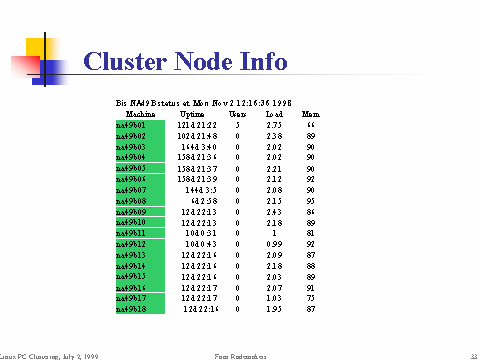Click the Load column header

pyautogui.click(x=274, y=114)
